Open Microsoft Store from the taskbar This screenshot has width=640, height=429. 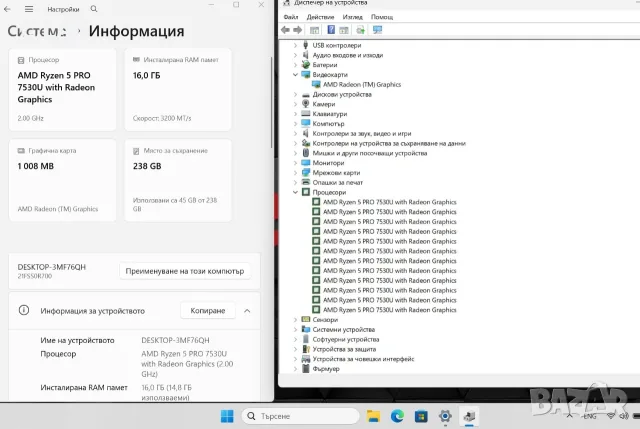421,416
